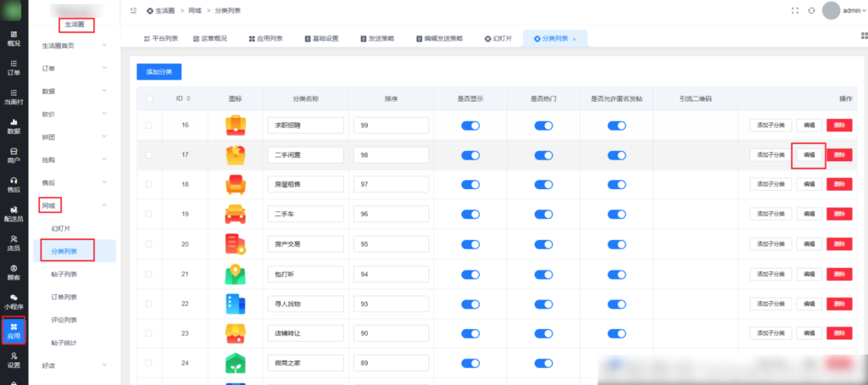
Task: Switch to the 平台列表 tab
Action: click(x=161, y=39)
